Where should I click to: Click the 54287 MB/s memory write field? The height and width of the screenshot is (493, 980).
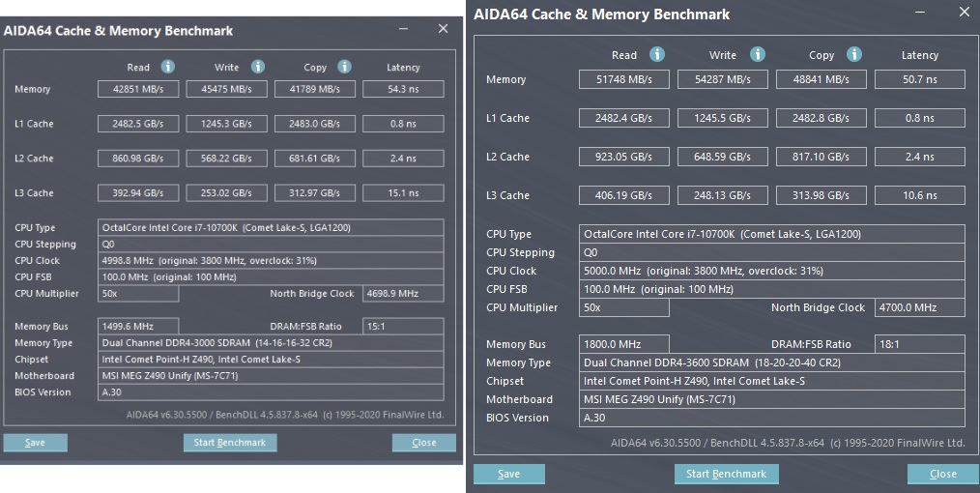[x=723, y=79]
